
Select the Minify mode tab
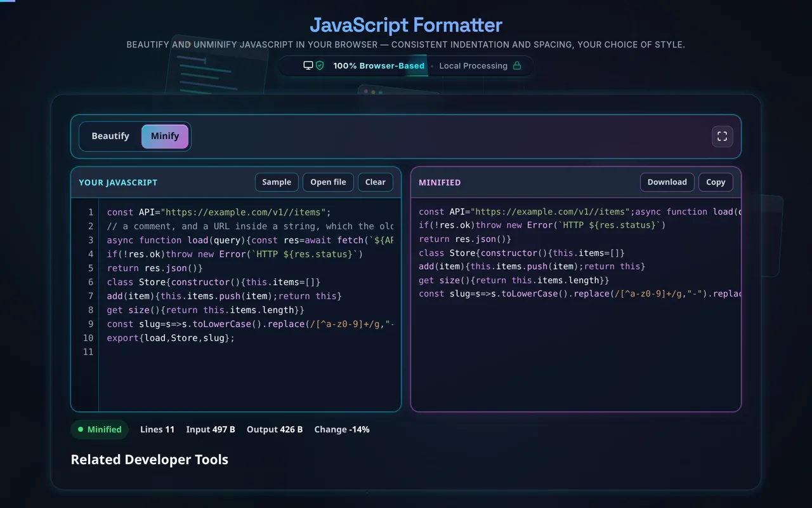tap(165, 136)
